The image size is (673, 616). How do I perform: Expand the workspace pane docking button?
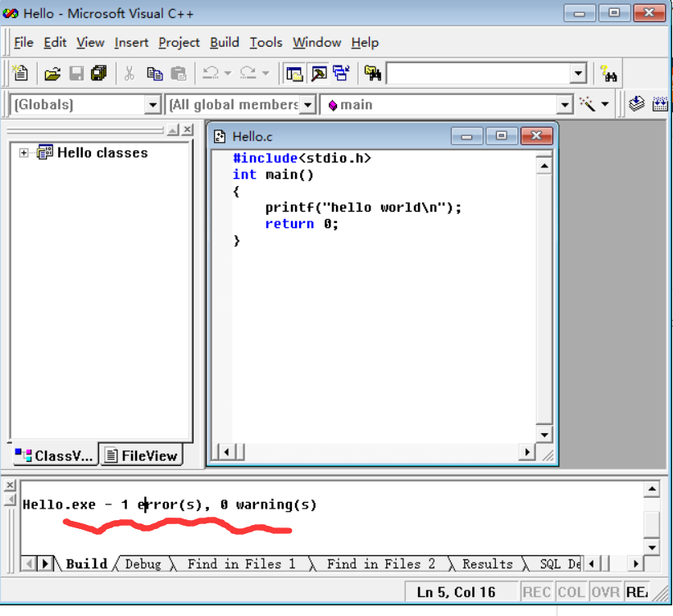pos(173,130)
